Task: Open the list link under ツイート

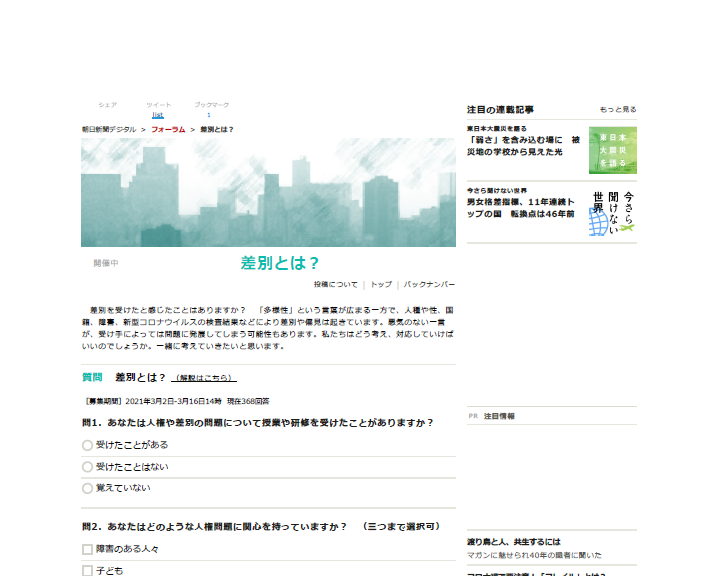Action: coord(158,115)
